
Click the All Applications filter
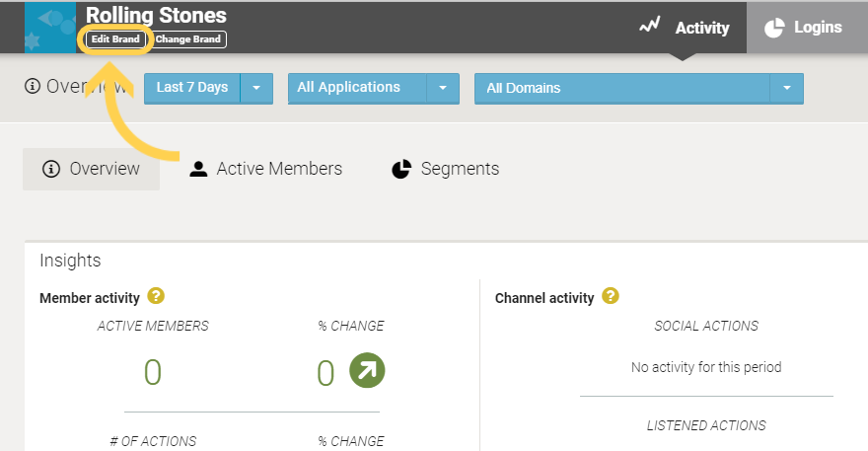(357, 88)
